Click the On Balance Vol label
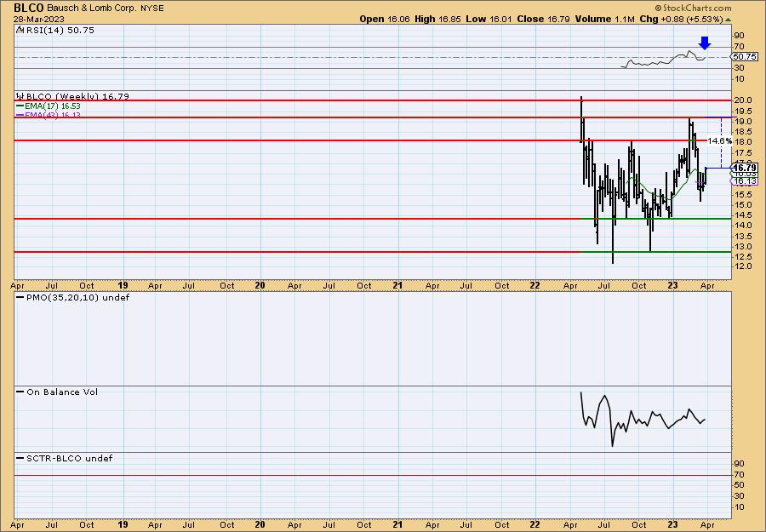The height and width of the screenshot is (532, 766). [57, 392]
